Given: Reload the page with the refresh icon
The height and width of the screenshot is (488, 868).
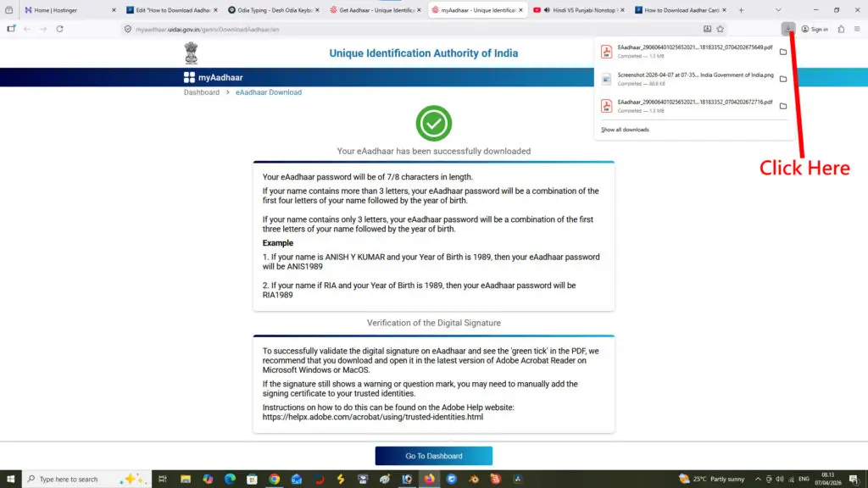Looking at the screenshot, I should (59, 29).
